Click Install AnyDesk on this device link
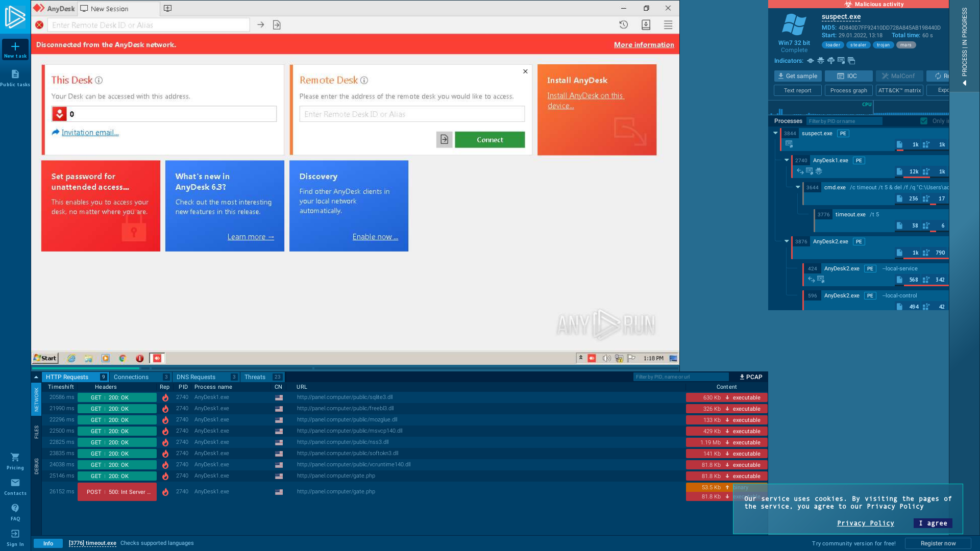 (x=585, y=101)
